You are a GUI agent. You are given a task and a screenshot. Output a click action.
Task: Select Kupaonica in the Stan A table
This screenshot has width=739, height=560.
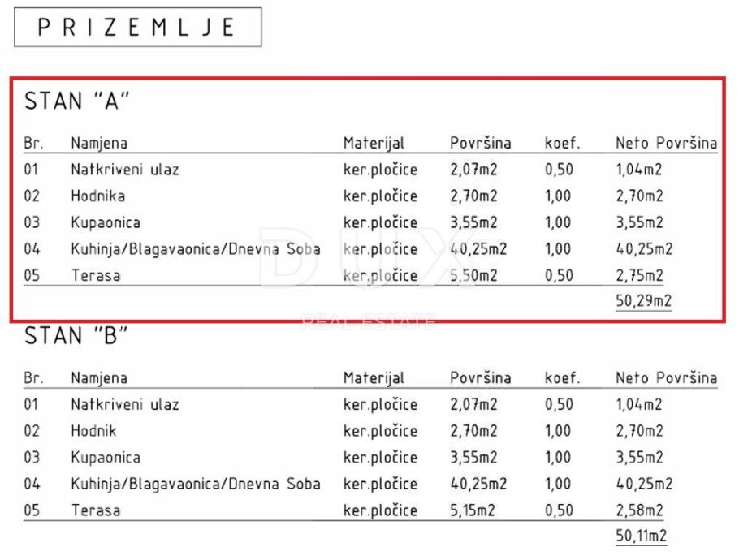coord(106,222)
